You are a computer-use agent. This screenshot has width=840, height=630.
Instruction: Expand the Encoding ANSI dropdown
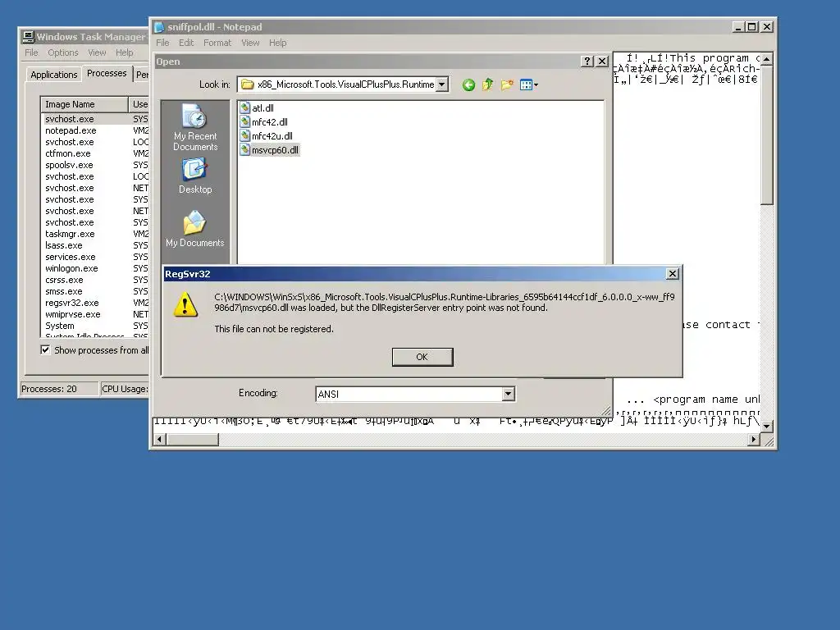tap(509, 395)
